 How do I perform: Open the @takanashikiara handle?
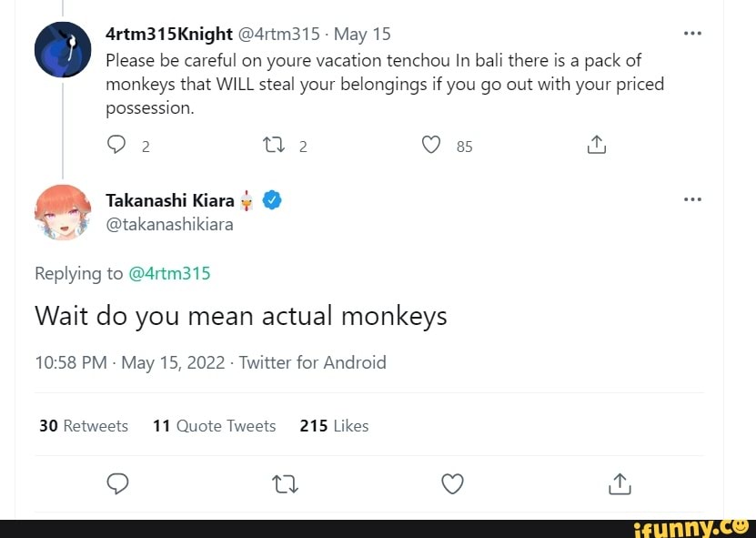tap(169, 224)
